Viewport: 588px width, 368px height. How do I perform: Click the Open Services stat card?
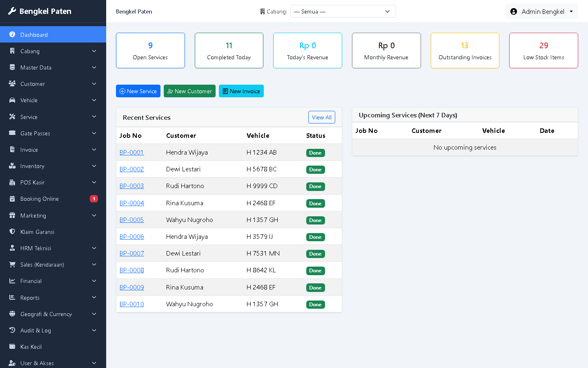(150, 51)
